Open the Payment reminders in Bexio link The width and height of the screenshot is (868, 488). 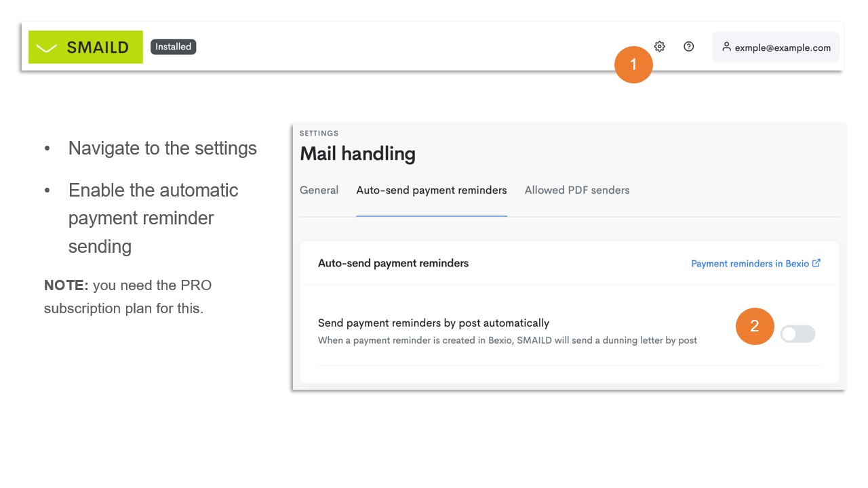(x=749, y=264)
